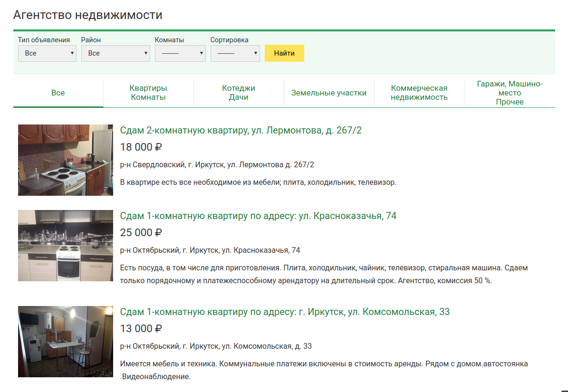Click the Агентство недвижимости page heading

(88, 15)
